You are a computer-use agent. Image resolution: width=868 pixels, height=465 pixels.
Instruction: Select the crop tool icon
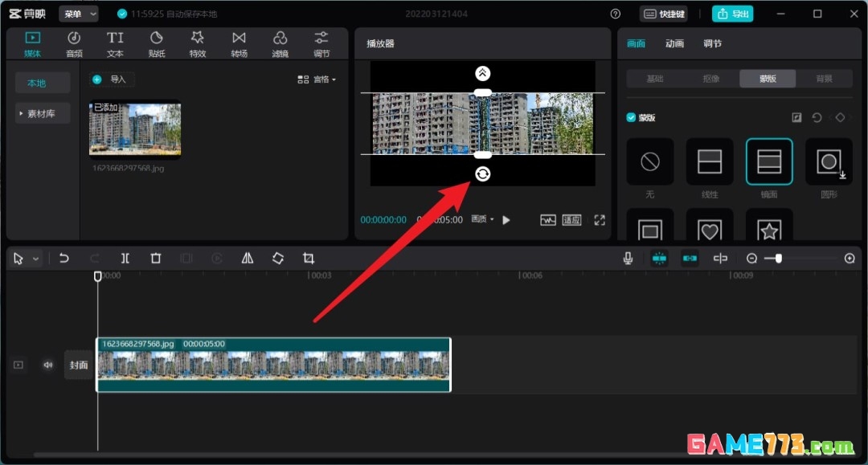pyautogui.click(x=309, y=258)
